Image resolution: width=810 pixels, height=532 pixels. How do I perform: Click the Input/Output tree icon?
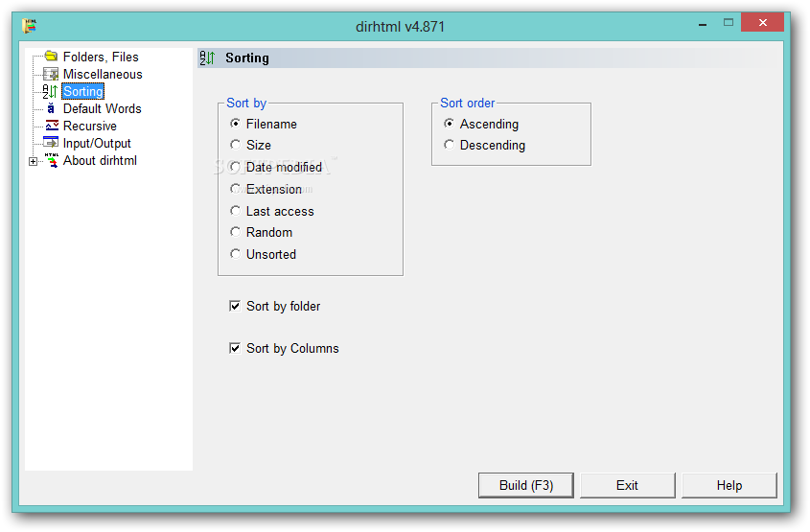(x=51, y=143)
